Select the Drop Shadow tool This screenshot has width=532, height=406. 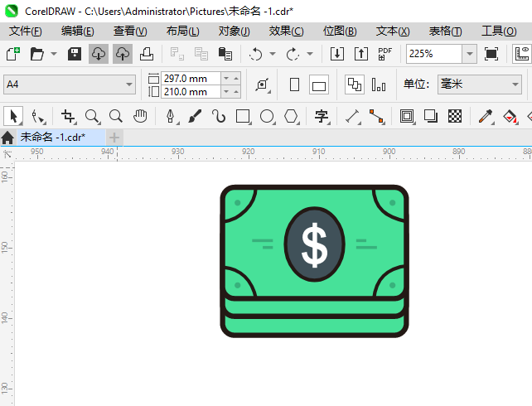pyautogui.click(x=431, y=116)
